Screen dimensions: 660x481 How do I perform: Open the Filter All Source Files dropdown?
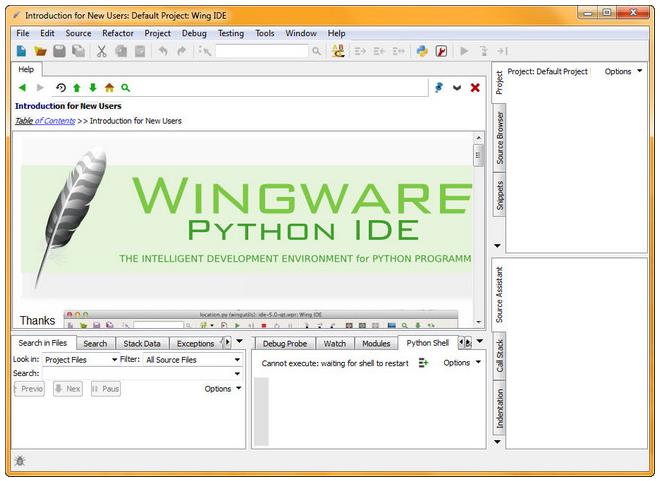190,360
